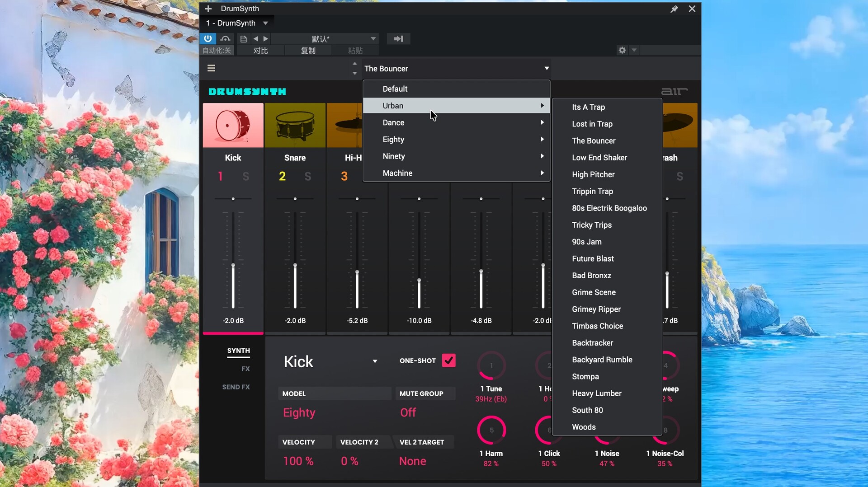Screen dimensions: 868x487
Task: Solo the Snare channel
Action: coord(308,176)
